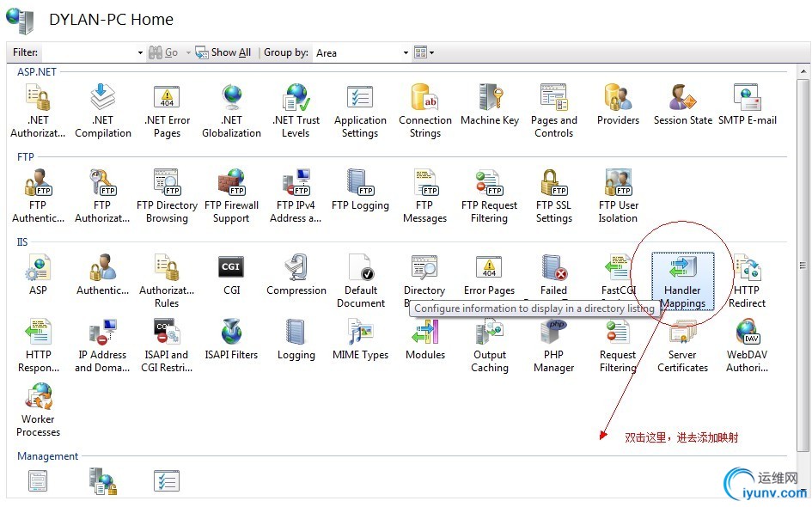Expand the Filter field dropdown arrow

(140, 52)
